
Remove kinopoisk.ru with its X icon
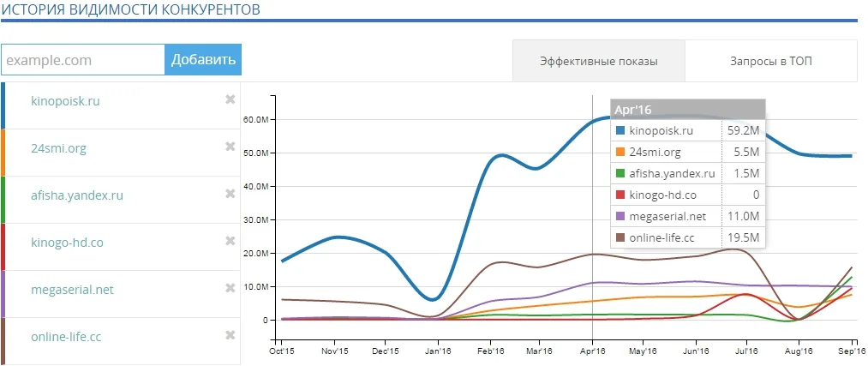[x=230, y=99]
